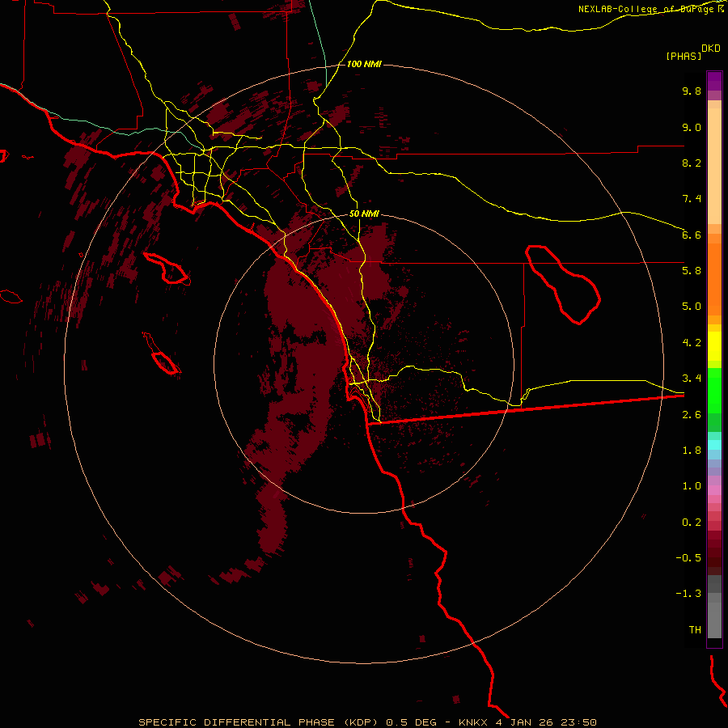This screenshot has width=728, height=728.
Task: Click the -1.3 legend value
Action: (x=688, y=594)
